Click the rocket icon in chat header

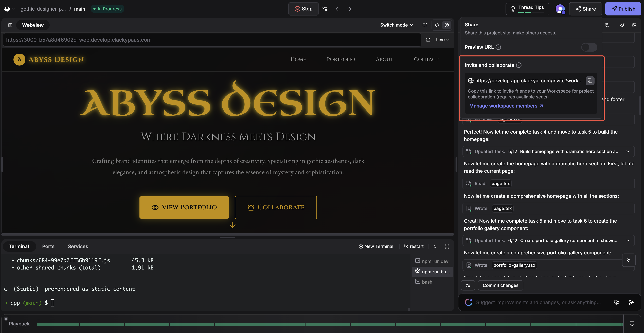pyautogui.click(x=622, y=25)
